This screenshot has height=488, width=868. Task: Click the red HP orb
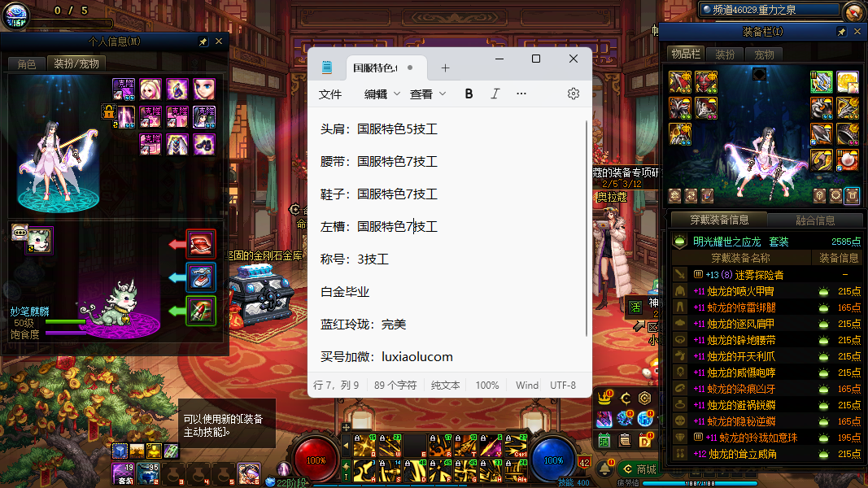(316, 460)
